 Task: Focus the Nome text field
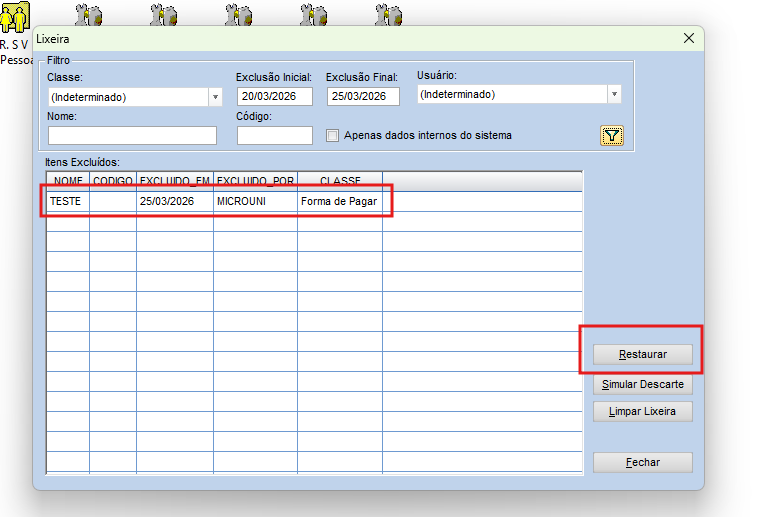(x=132, y=135)
